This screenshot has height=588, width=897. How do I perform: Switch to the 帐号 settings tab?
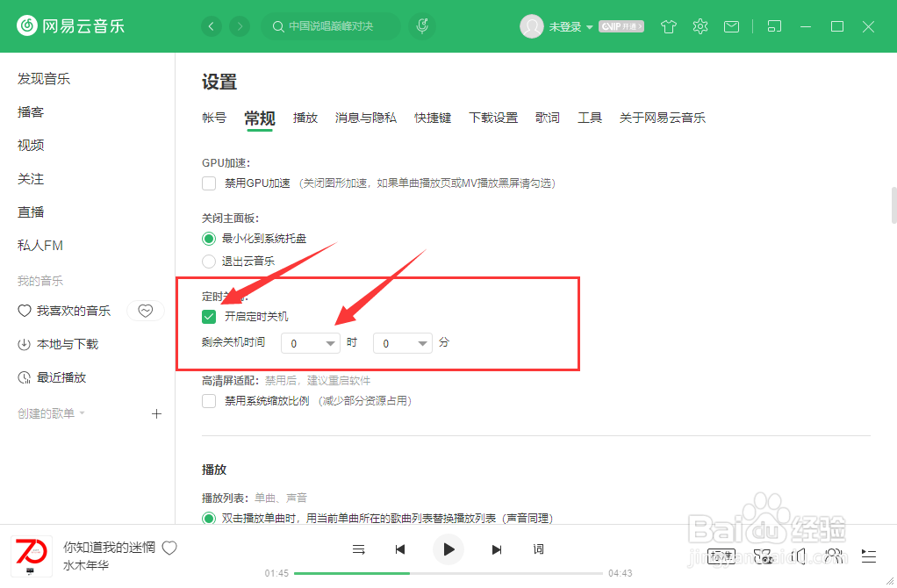tap(214, 118)
